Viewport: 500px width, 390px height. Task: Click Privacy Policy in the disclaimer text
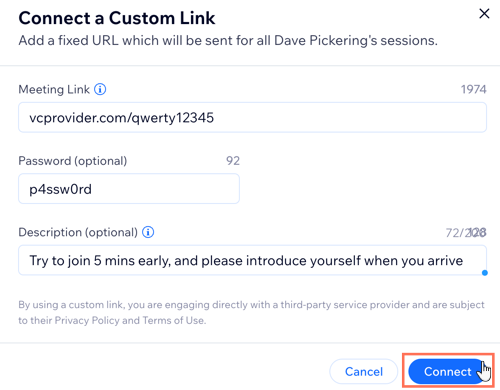(x=87, y=320)
